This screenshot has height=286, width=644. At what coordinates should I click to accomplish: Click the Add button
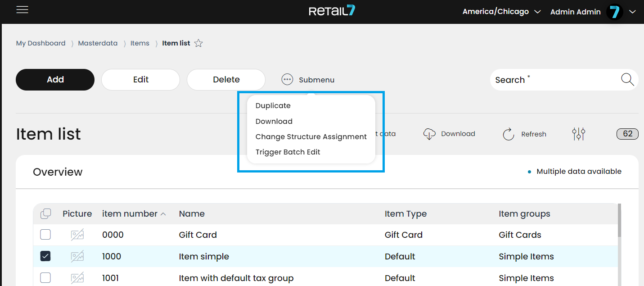click(55, 80)
